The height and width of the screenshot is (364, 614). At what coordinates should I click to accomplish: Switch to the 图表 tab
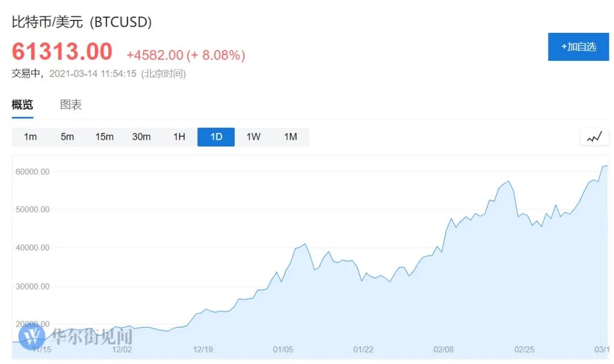point(69,104)
